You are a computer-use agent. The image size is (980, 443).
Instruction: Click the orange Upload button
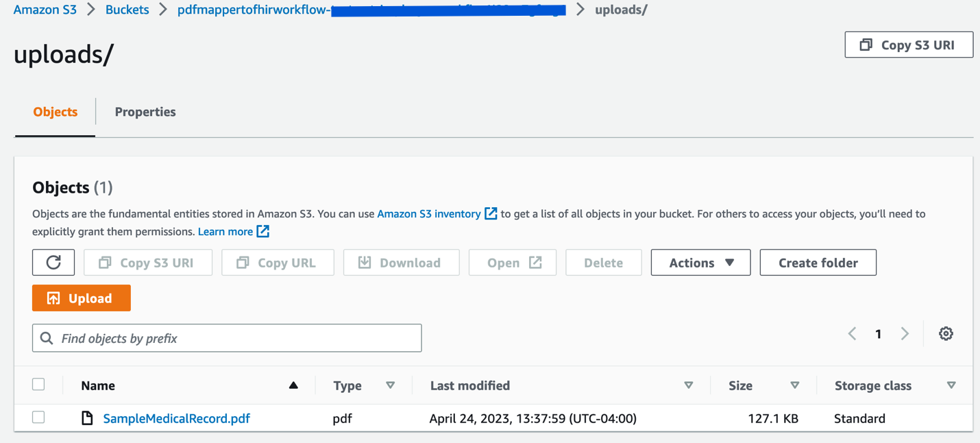(82, 298)
